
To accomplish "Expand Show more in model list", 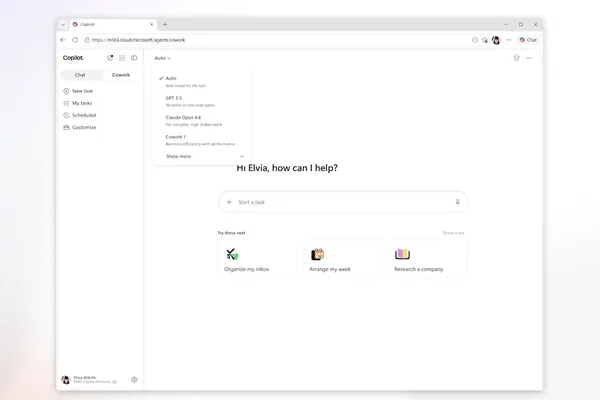I will pos(204,156).
